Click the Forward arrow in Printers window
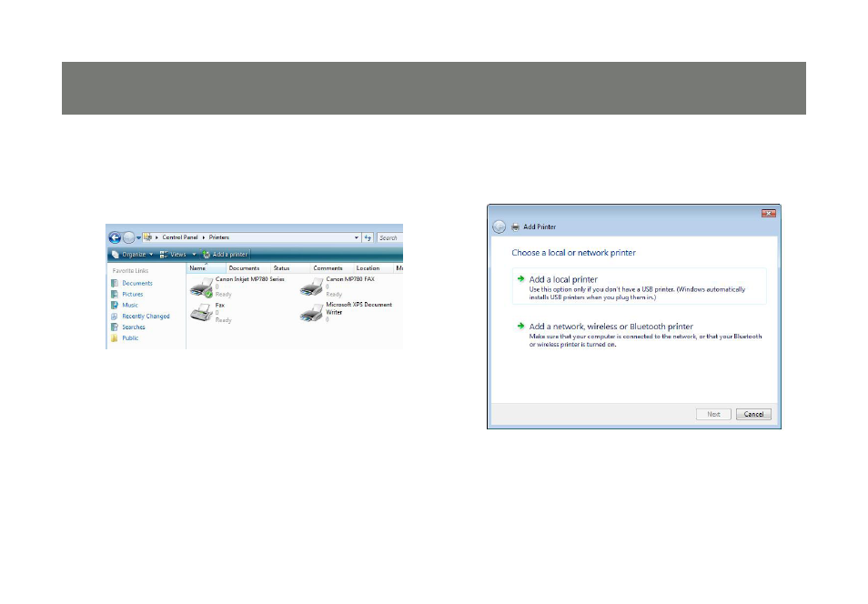The image size is (868, 604). click(128, 237)
